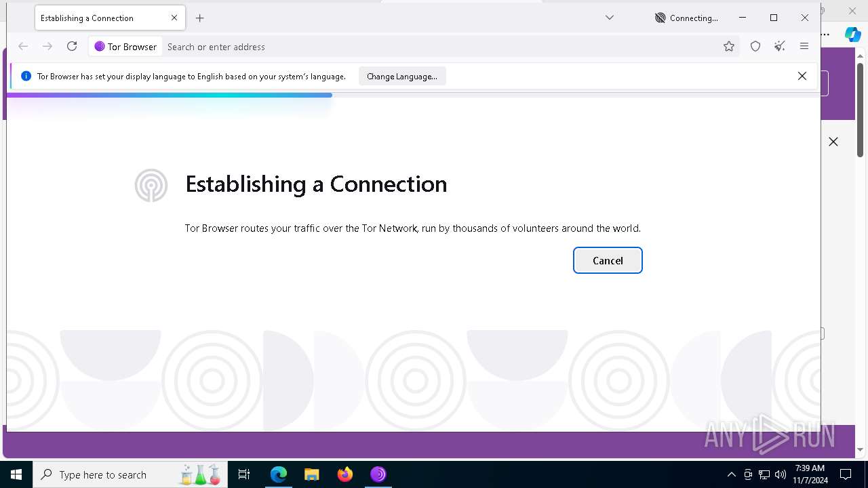Open a new tab with plus button
Viewport: 868px width, 488px height.
point(200,18)
